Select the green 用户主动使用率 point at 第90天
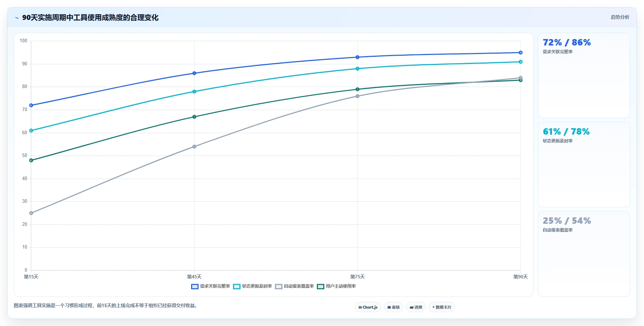Viewport: 644px width, 326px height. tap(521, 80)
